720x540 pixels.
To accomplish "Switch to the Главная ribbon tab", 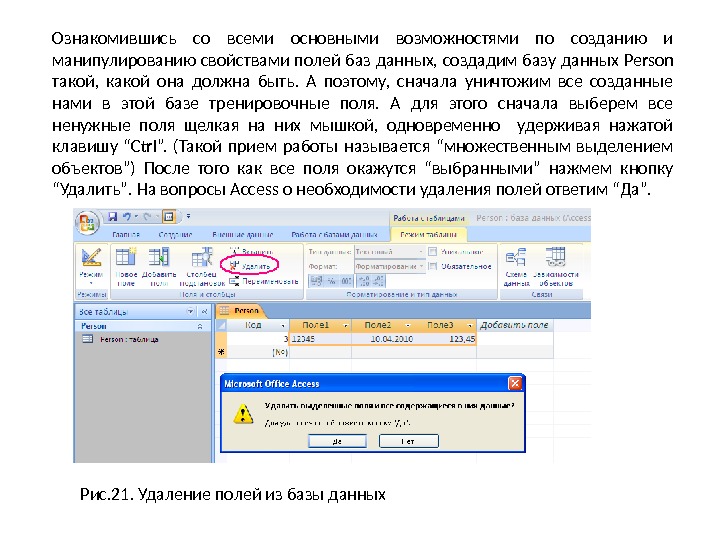I will [126, 234].
